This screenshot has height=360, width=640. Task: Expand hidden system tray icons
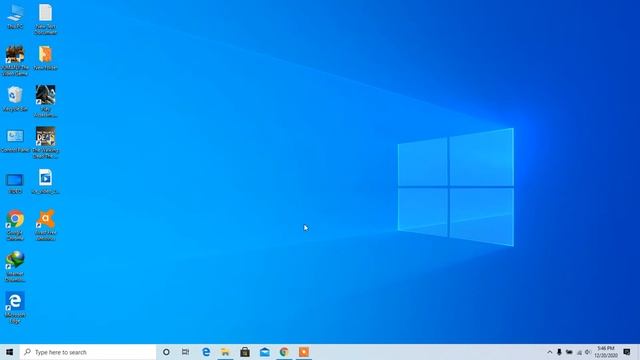point(550,352)
